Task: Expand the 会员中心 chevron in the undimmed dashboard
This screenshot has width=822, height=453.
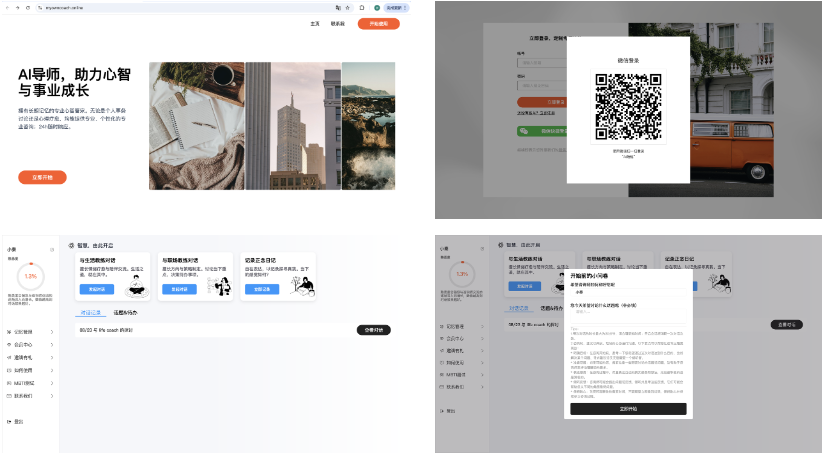Action: pyautogui.click(x=52, y=344)
